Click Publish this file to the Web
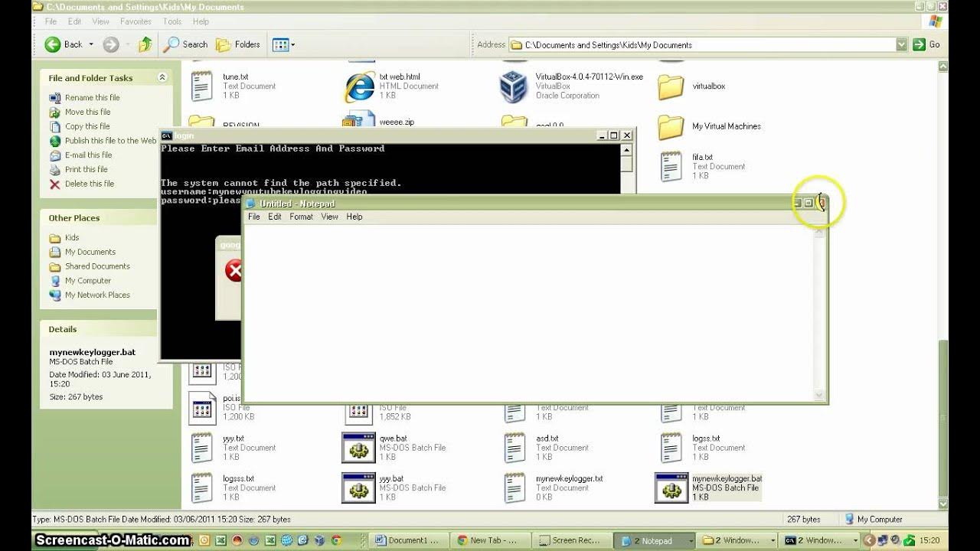 point(110,141)
